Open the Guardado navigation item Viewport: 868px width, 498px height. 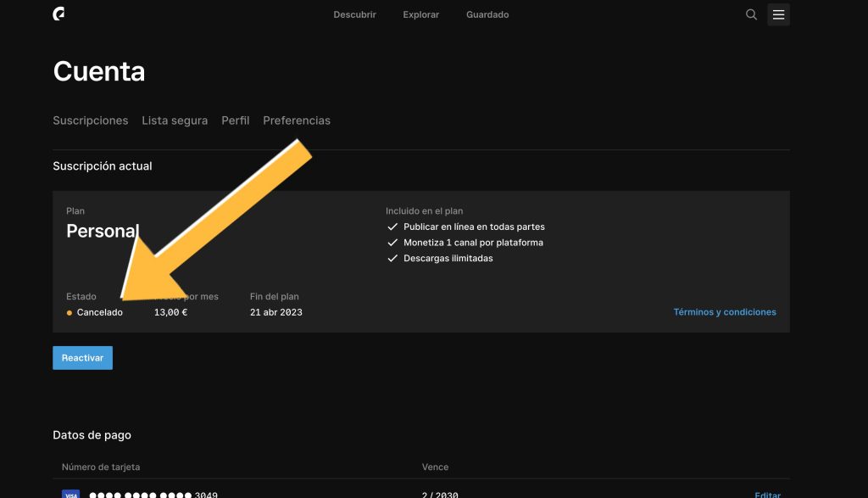click(x=487, y=14)
